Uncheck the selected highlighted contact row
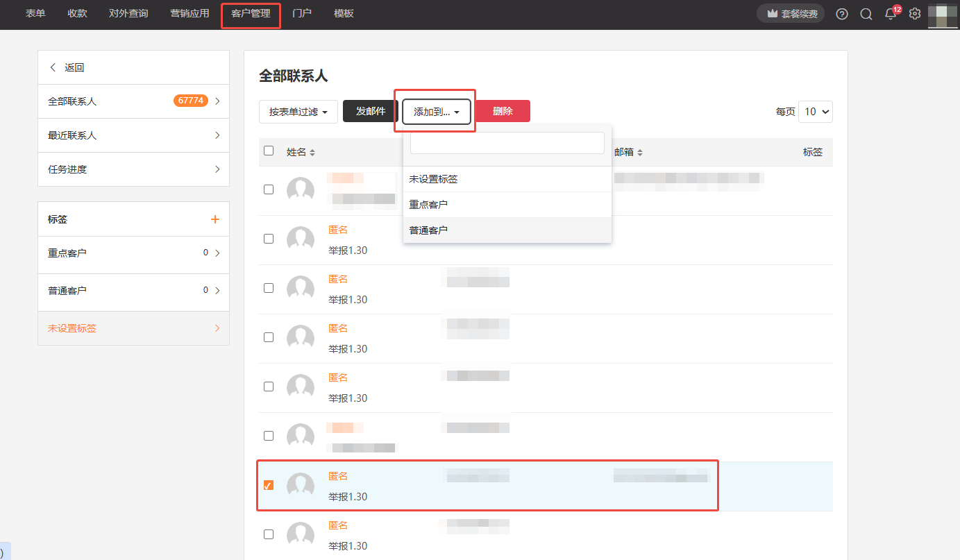 (269, 485)
